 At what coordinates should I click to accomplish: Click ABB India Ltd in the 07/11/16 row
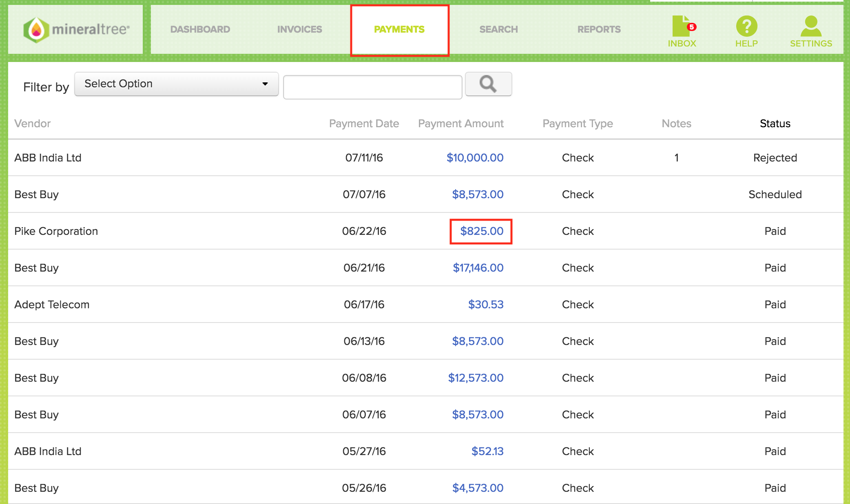coord(48,158)
